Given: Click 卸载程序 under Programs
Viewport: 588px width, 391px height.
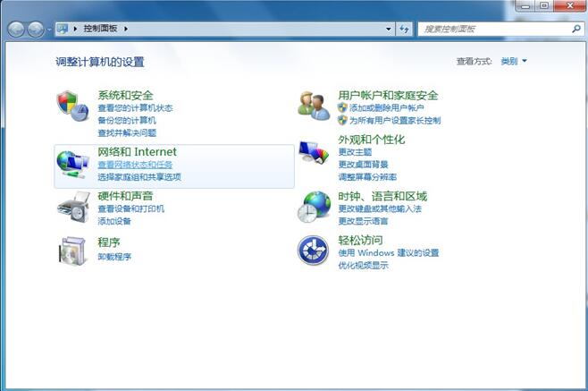Looking at the screenshot, I should pos(114,257).
